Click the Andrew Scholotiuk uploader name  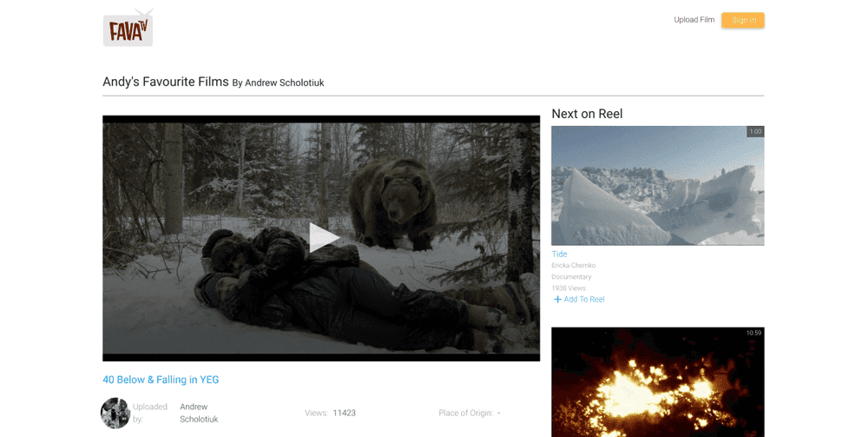coord(199,413)
